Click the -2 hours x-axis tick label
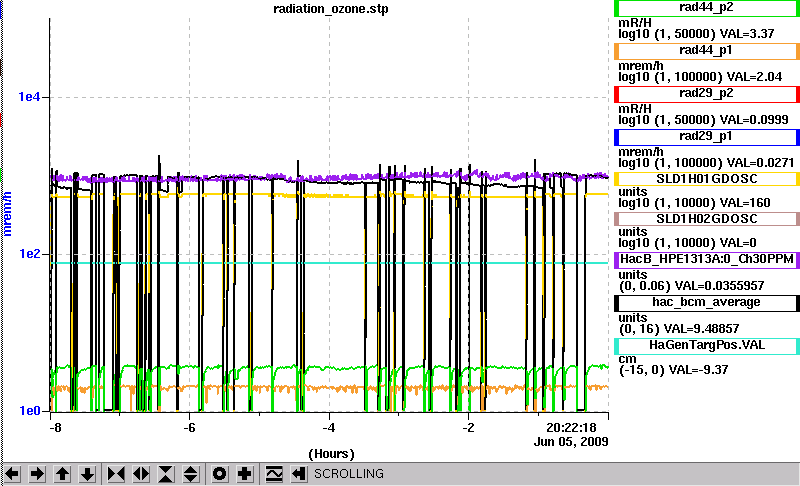This screenshot has width=800, height=486. (x=468, y=428)
